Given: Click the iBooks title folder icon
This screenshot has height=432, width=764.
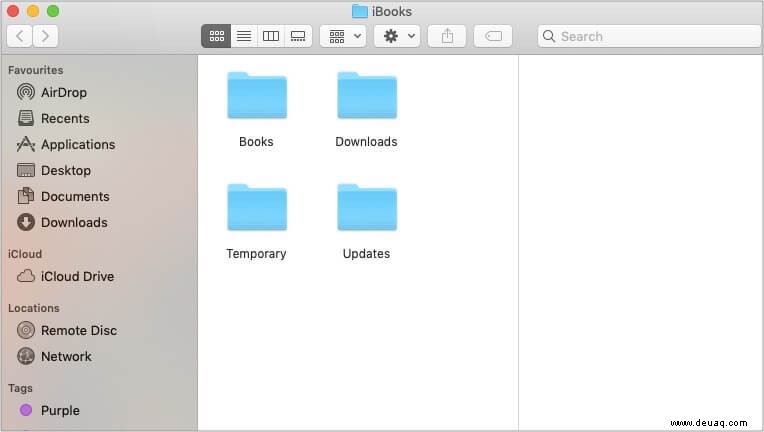Looking at the screenshot, I should [x=360, y=11].
